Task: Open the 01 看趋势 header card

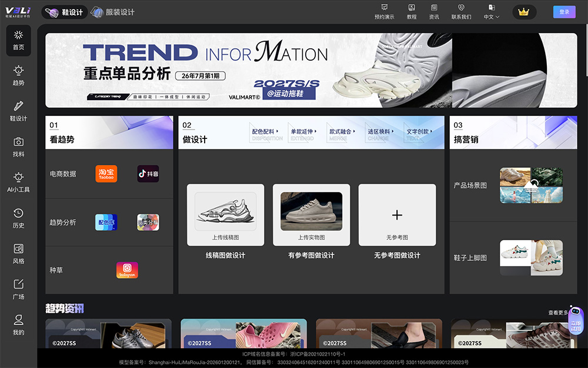Action: coord(109,132)
